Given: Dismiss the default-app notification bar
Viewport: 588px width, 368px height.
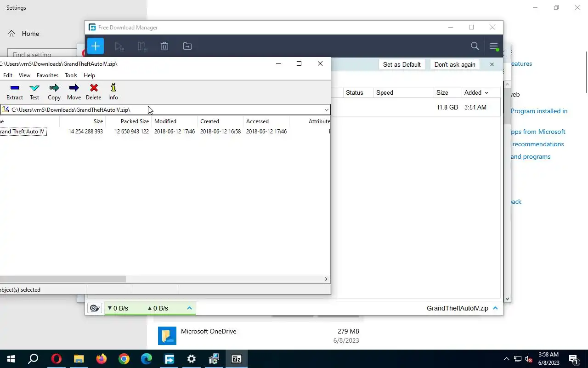Looking at the screenshot, I should coord(492,64).
